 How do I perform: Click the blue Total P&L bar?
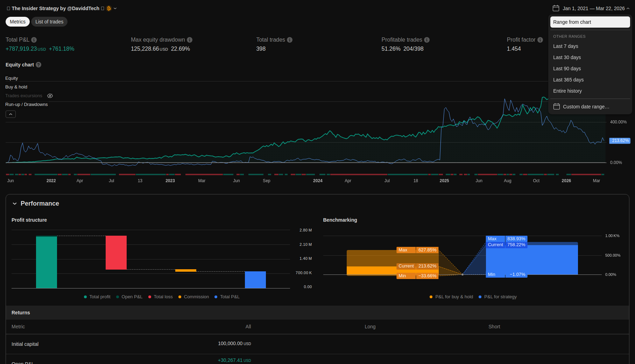(255, 279)
